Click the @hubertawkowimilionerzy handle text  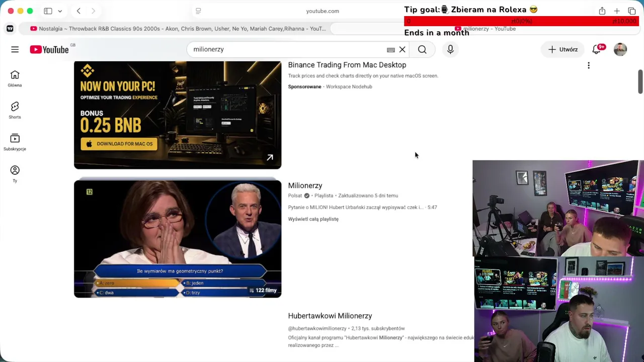click(x=318, y=328)
